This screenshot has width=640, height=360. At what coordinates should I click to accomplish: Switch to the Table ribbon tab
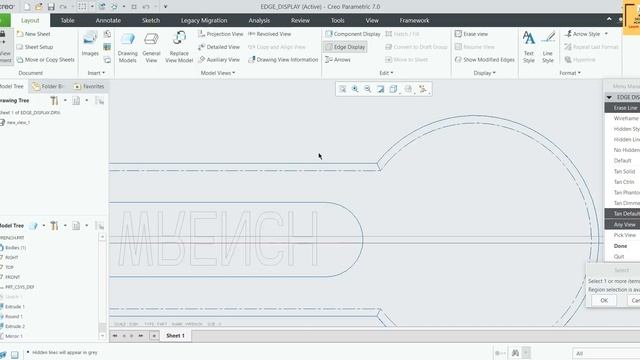click(x=67, y=20)
